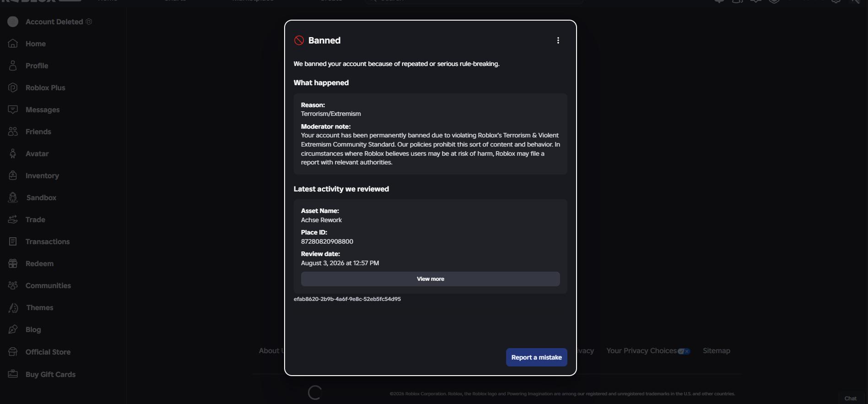The height and width of the screenshot is (404, 868).
Task: Open the Avatar figure icon
Action: click(x=13, y=153)
